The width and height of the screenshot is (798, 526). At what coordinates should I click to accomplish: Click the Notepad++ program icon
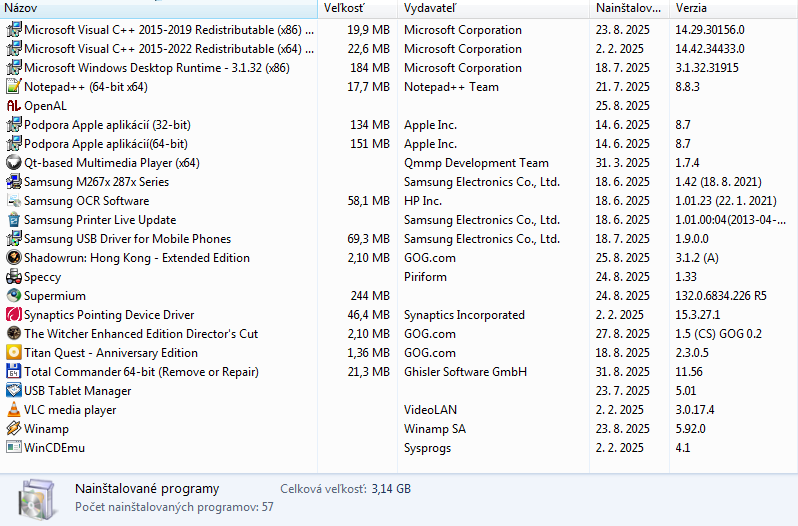pyautogui.click(x=14, y=86)
